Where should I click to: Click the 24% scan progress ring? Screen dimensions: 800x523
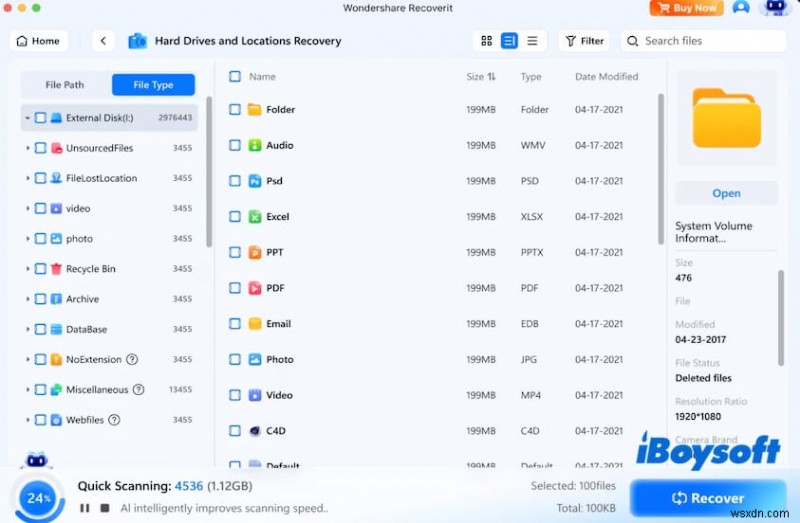click(x=38, y=498)
